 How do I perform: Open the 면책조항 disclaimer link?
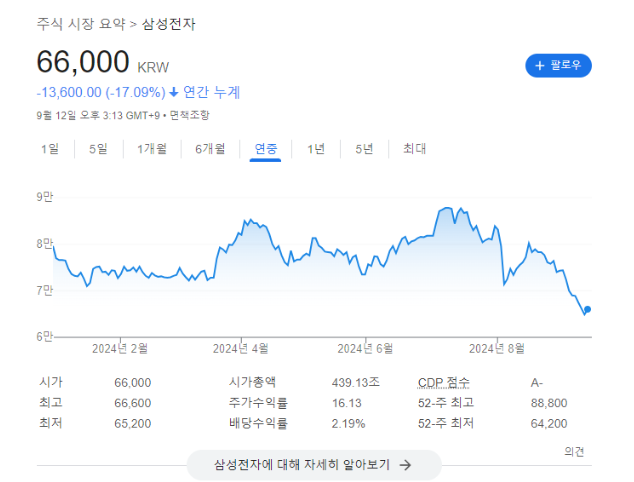(x=189, y=115)
